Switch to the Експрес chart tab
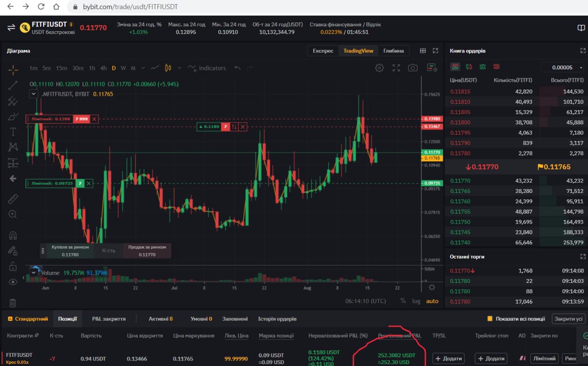 [323, 50]
